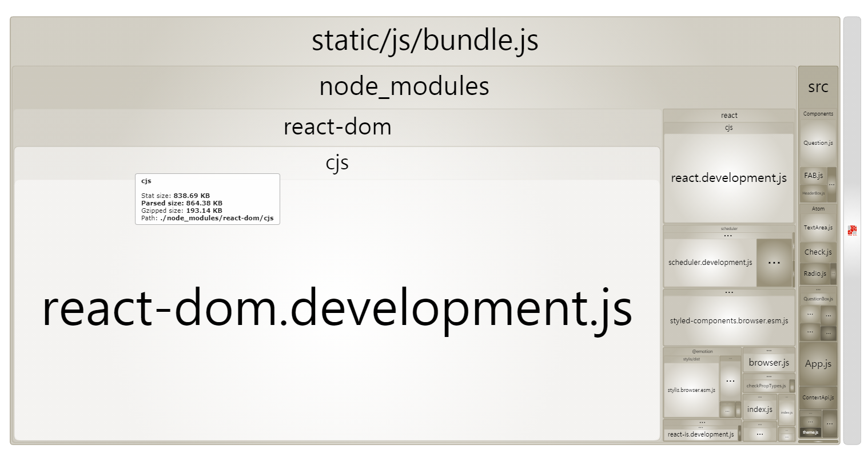Select the node_modules folder header

[404, 87]
